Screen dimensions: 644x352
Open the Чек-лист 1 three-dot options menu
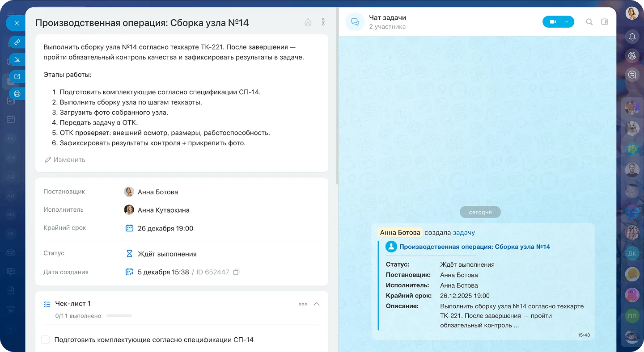303,304
